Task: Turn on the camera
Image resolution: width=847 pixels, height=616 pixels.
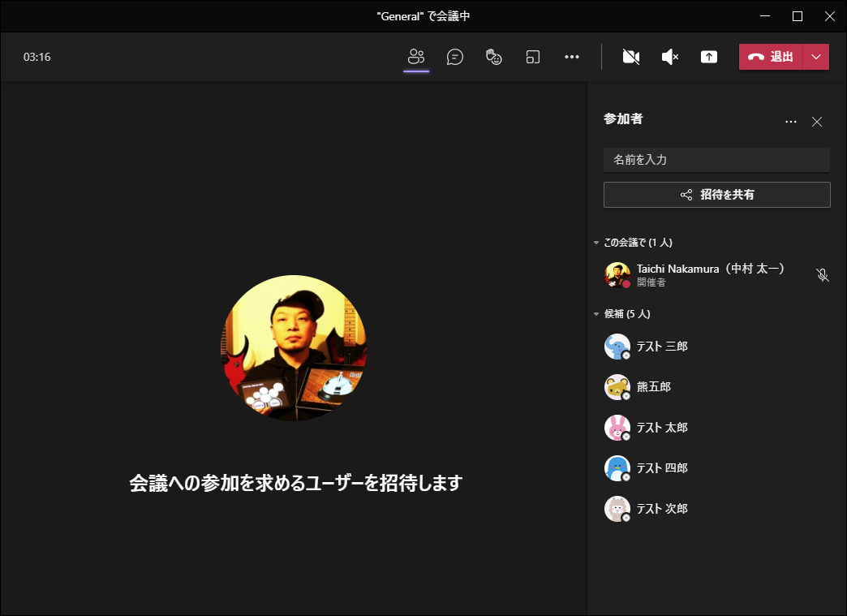Action: pyautogui.click(x=631, y=57)
